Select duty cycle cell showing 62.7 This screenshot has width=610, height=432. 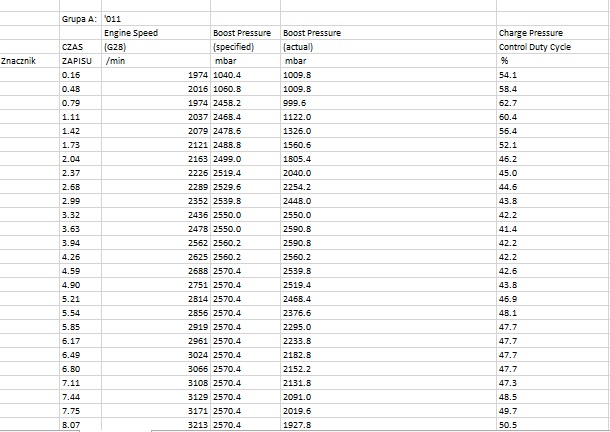coord(507,103)
